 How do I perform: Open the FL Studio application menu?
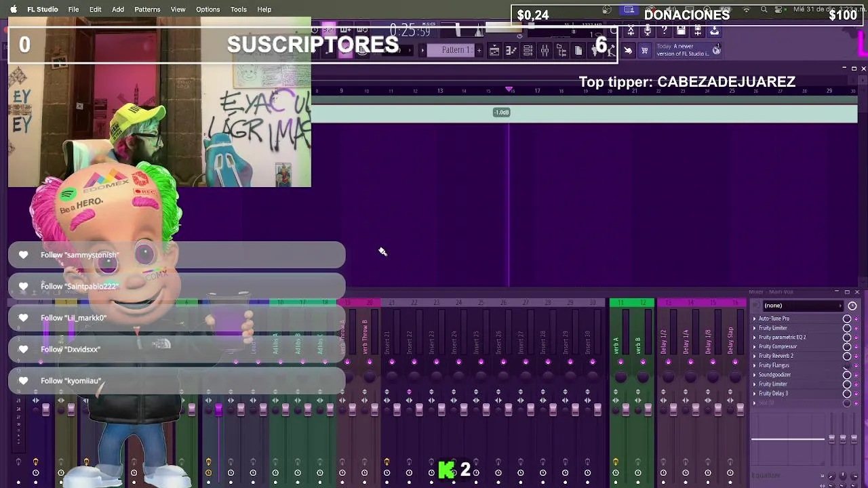click(43, 9)
